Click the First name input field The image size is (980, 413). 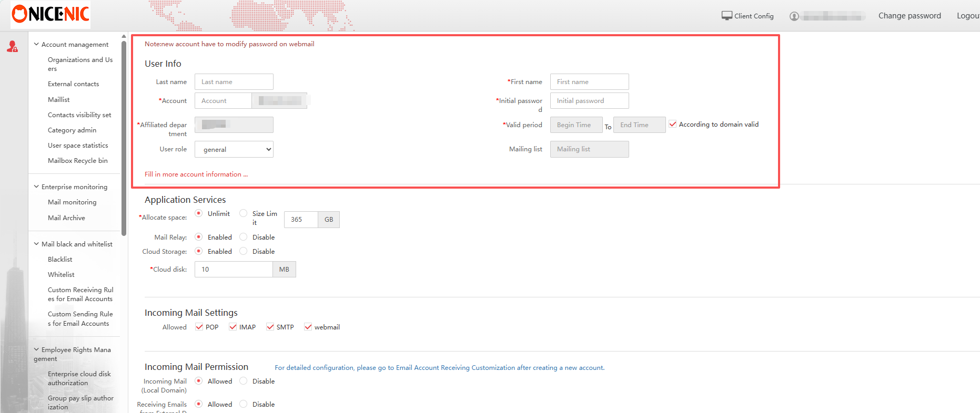pyautogui.click(x=589, y=82)
